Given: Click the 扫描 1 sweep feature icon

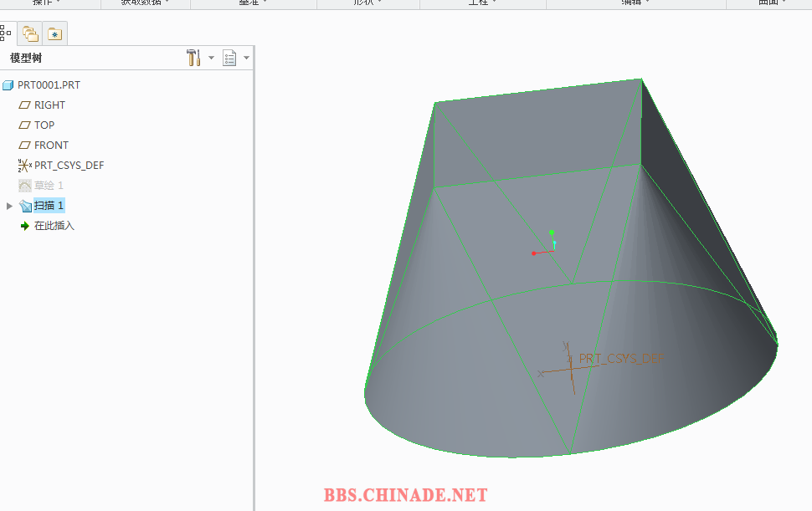Looking at the screenshot, I should [x=25, y=206].
